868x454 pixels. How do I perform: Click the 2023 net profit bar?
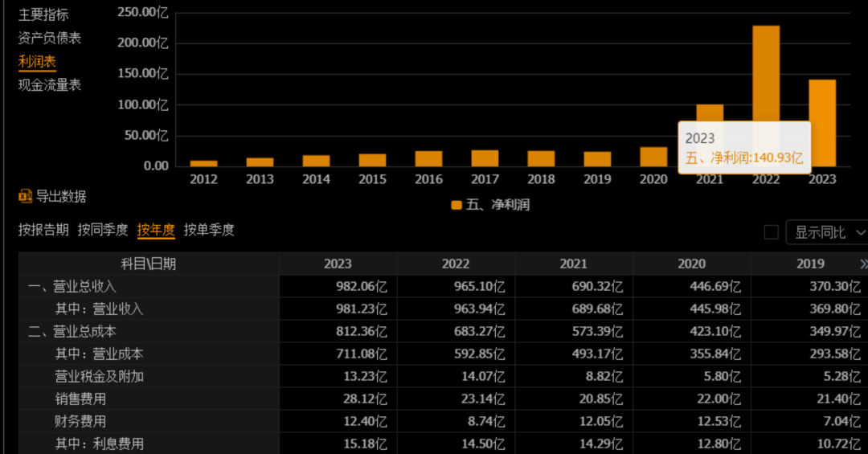[x=822, y=123]
